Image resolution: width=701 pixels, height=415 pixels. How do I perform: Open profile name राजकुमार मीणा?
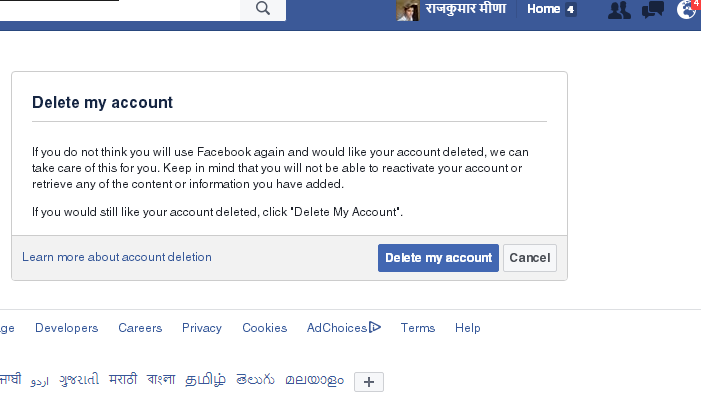pyautogui.click(x=465, y=9)
